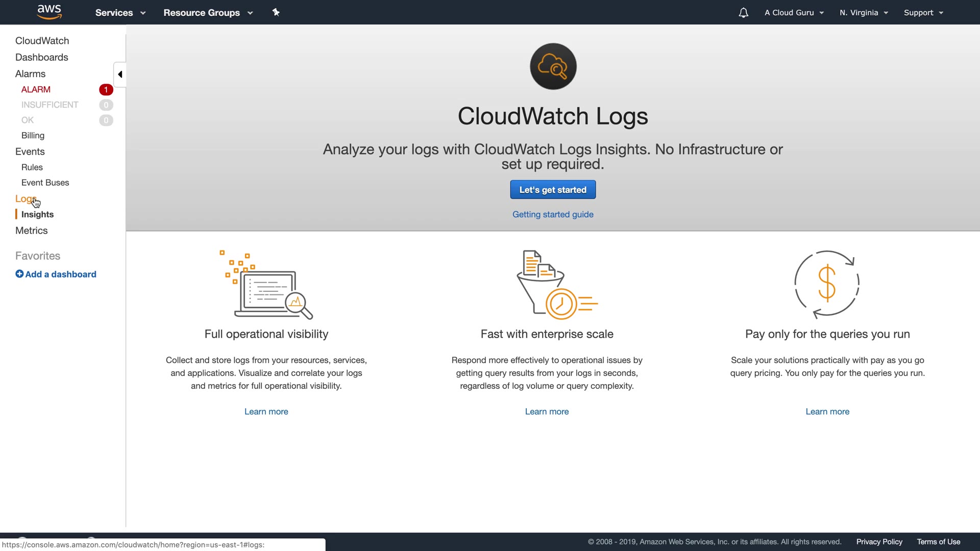Image resolution: width=980 pixels, height=551 pixels.
Task: Open the Resource Groups dropdown
Action: 208,13
